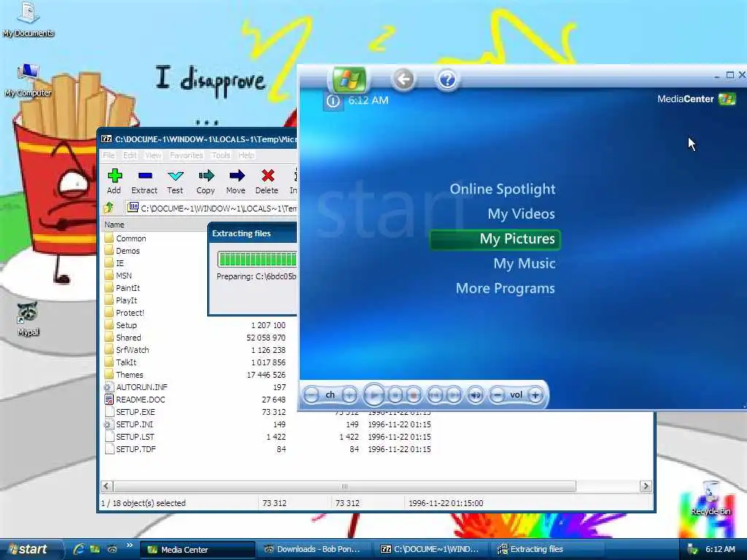
Task: Switch to Downloads - Bob Pon... taskbar item
Action: (312, 550)
